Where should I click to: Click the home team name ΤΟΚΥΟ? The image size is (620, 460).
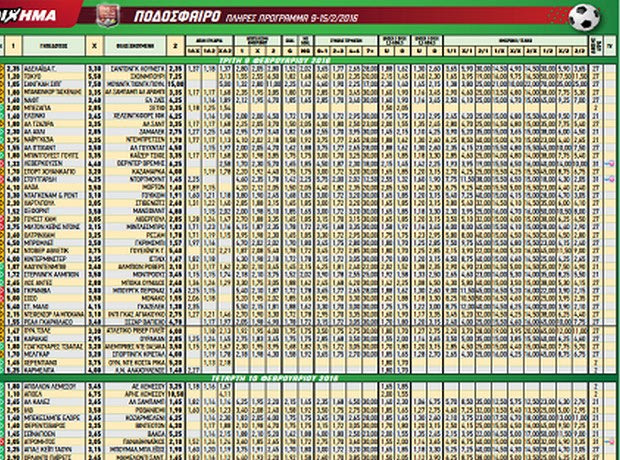click(x=33, y=76)
